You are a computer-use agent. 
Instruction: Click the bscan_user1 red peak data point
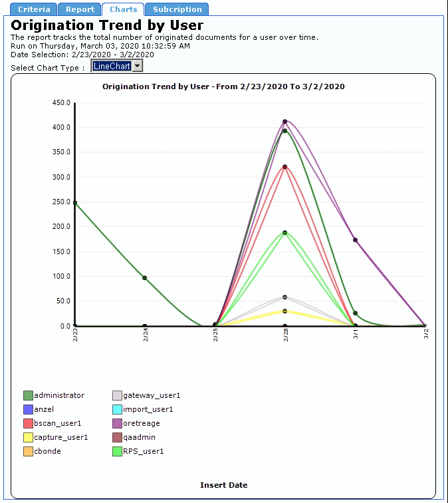pos(284,167)
